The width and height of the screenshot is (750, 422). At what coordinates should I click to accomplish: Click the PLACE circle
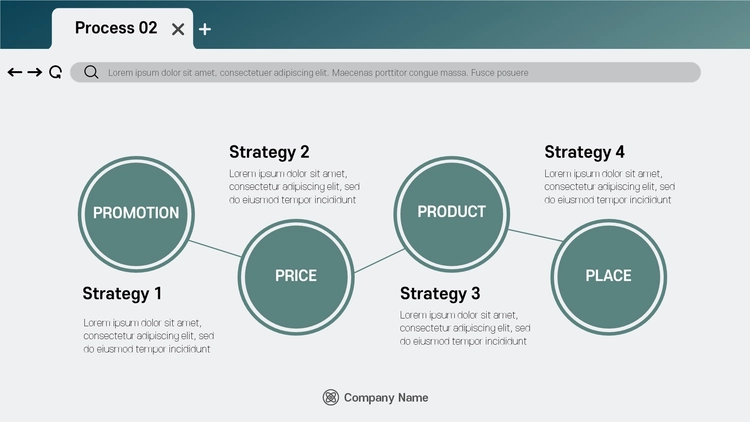click(608, 277)
